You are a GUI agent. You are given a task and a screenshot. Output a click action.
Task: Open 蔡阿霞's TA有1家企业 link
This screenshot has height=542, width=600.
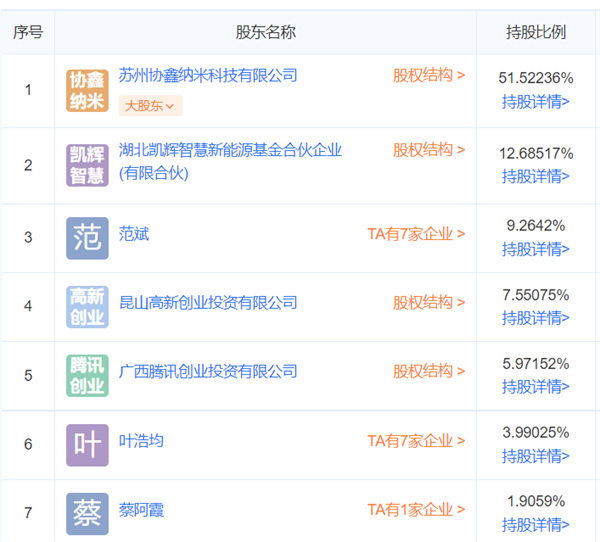(416, 510)
